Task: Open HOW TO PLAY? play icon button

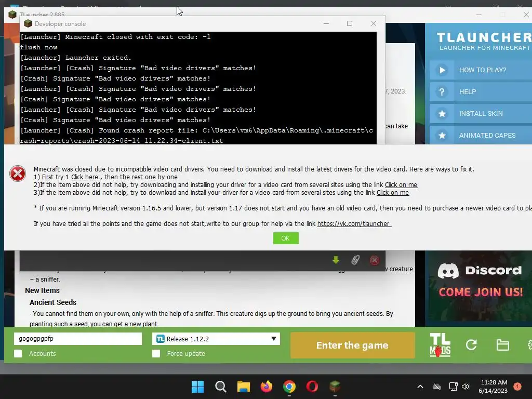Action: [x=442, y=70]
